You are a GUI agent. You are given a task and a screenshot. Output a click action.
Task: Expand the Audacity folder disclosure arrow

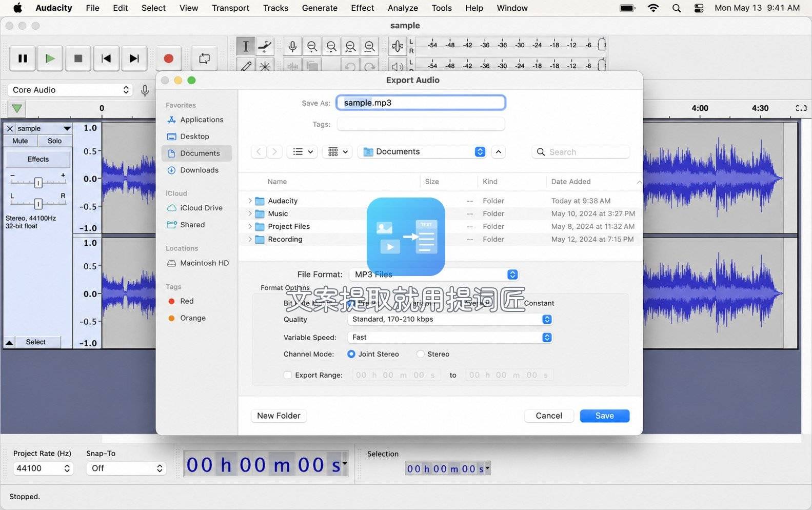coord(250,201)
